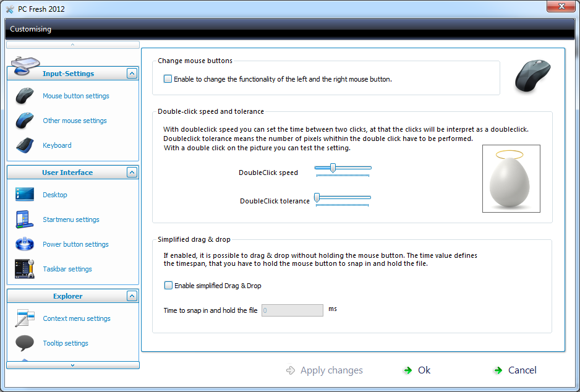Close the PC Fresh 2012 window

click(x=561, y=6)
